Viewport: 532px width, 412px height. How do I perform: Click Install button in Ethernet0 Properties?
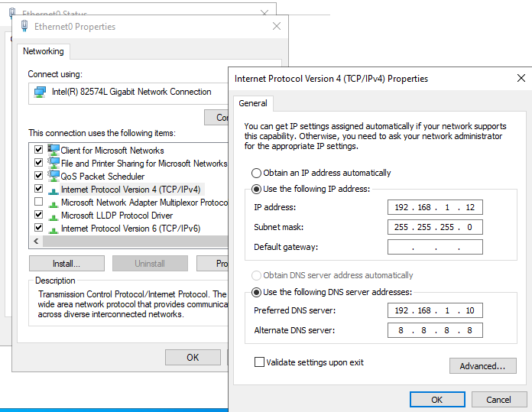point(66,264)
